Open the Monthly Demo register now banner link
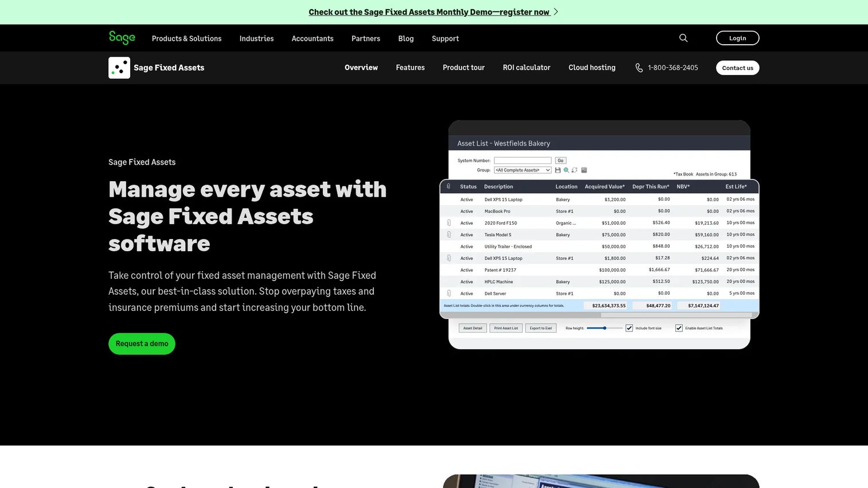868x488 pixels. point(429,12)
